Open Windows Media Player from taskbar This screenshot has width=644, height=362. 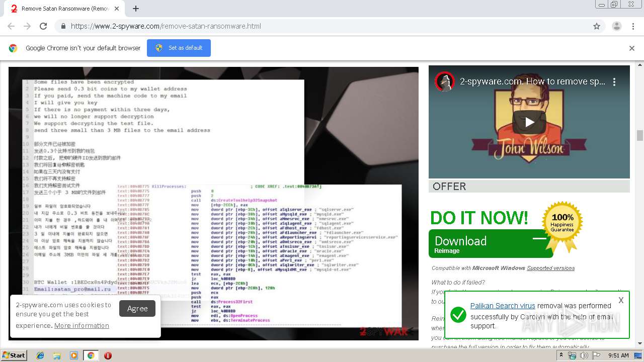73,355
